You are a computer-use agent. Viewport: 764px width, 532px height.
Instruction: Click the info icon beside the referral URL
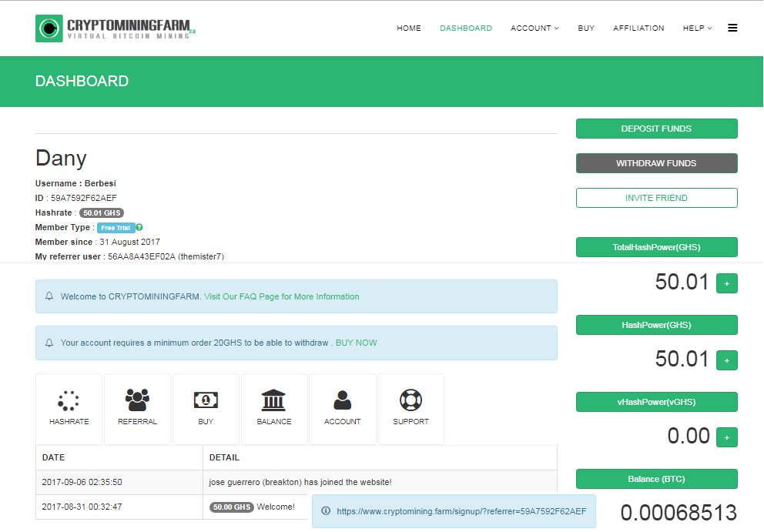click(x=326, y=510)
